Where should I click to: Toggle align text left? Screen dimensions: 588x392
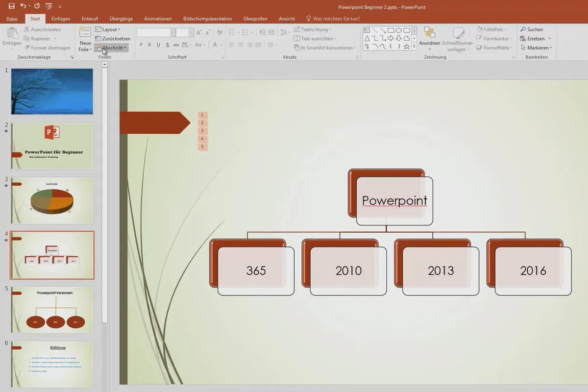[x=231, y=45]
